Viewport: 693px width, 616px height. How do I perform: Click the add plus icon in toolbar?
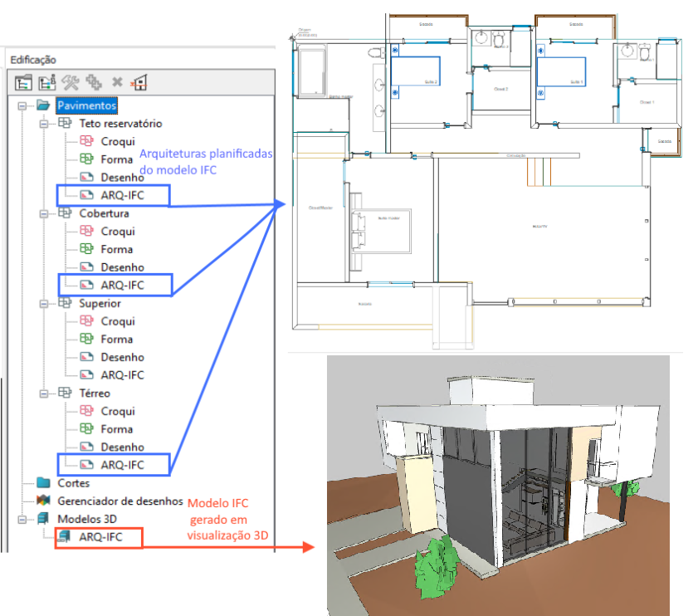point(94,81)
